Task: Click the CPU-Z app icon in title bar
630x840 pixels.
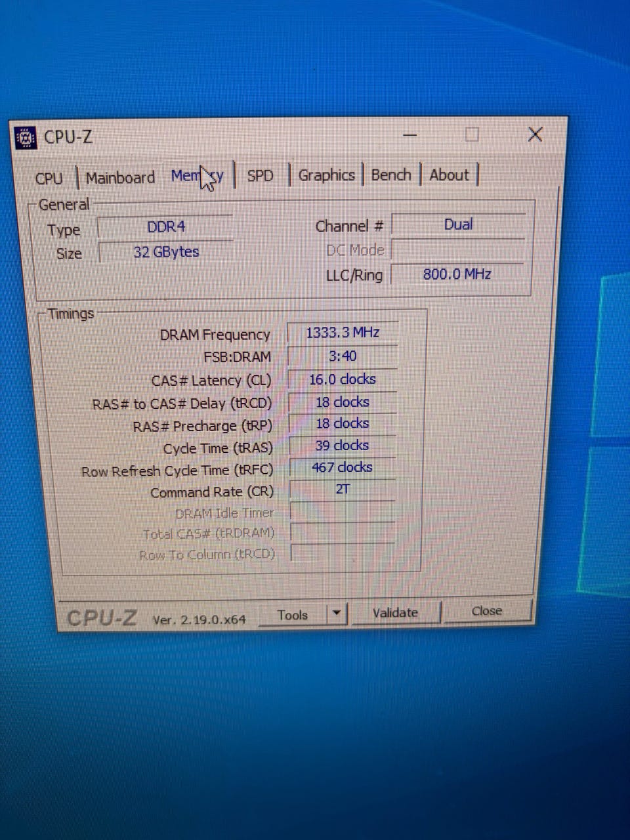Action: pos(25,138)
